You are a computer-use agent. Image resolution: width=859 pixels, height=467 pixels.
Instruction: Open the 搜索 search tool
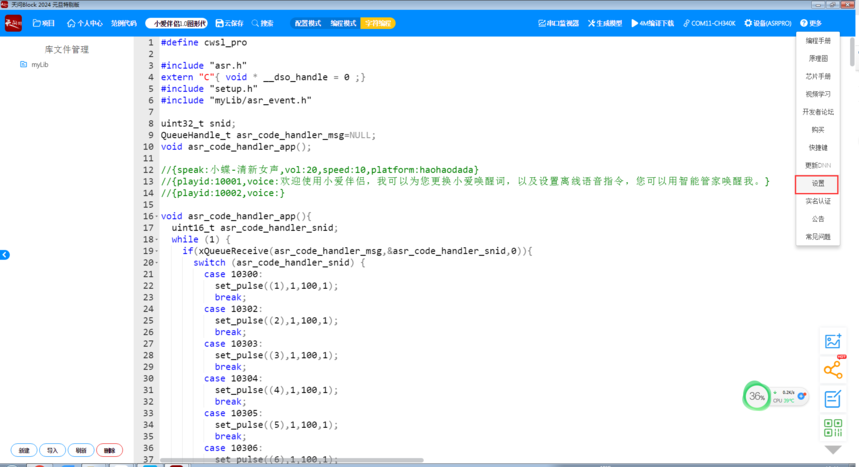coord(262,24)
